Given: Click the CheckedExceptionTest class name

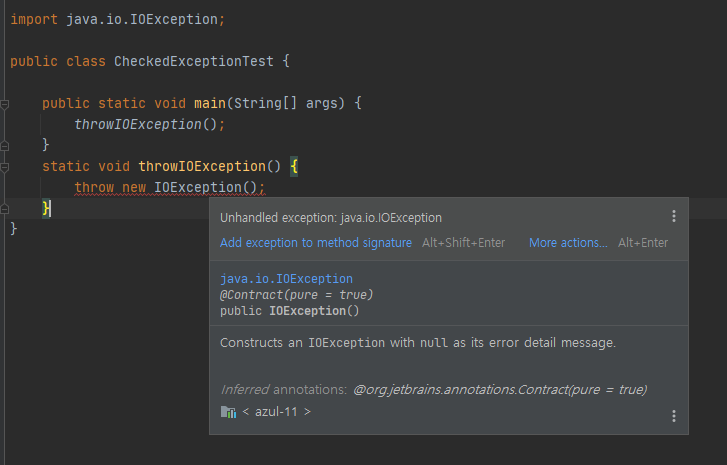Looking at the screenshot, I should [x=194, y=61].
